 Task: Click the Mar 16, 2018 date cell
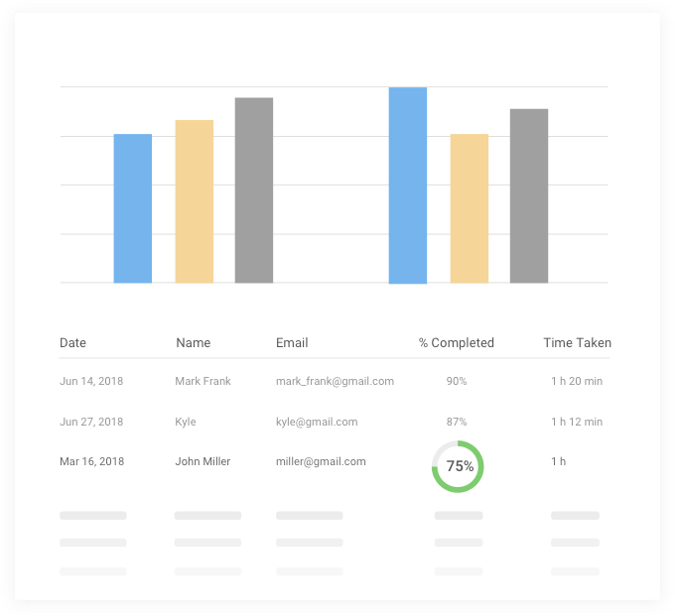[91, 461]
